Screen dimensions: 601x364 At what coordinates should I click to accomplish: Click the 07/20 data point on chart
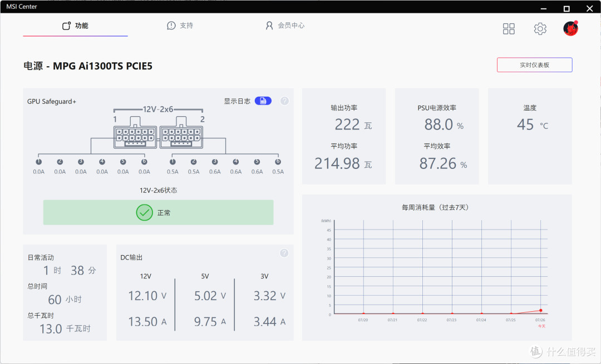pyautogui.click(x=363, y=313)
